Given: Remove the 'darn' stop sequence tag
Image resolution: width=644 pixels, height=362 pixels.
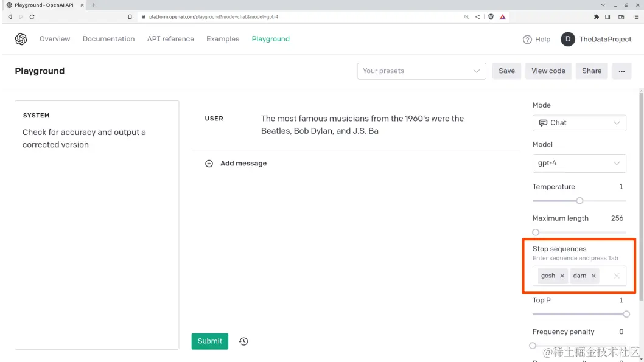Looking at the screenshot, I should click(x=593, y=276).
